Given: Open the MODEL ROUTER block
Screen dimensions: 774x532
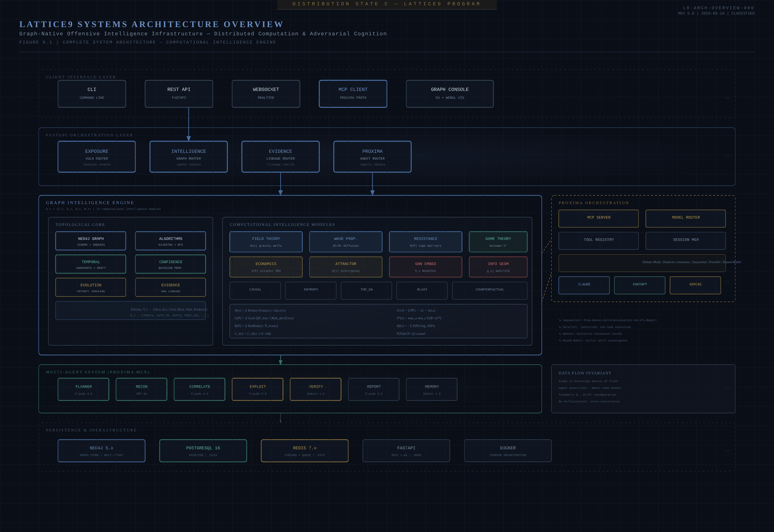Looking at the screenshot, I should [x=686, y=219].
